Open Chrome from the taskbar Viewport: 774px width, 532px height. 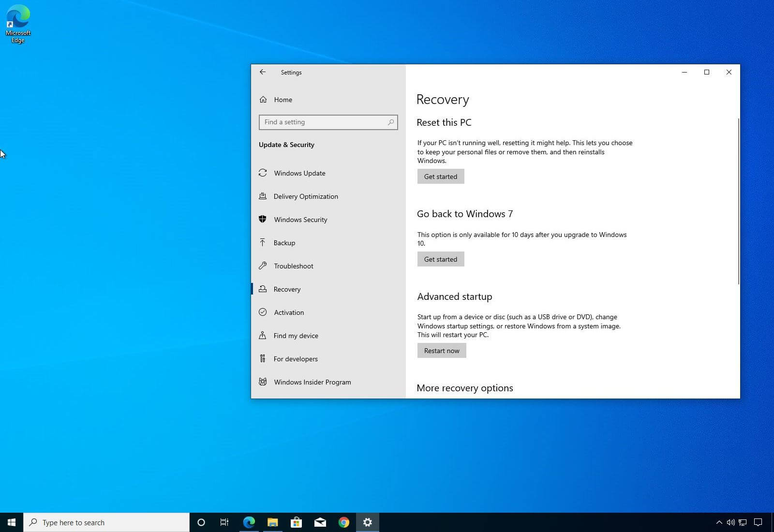pos(344,522)
